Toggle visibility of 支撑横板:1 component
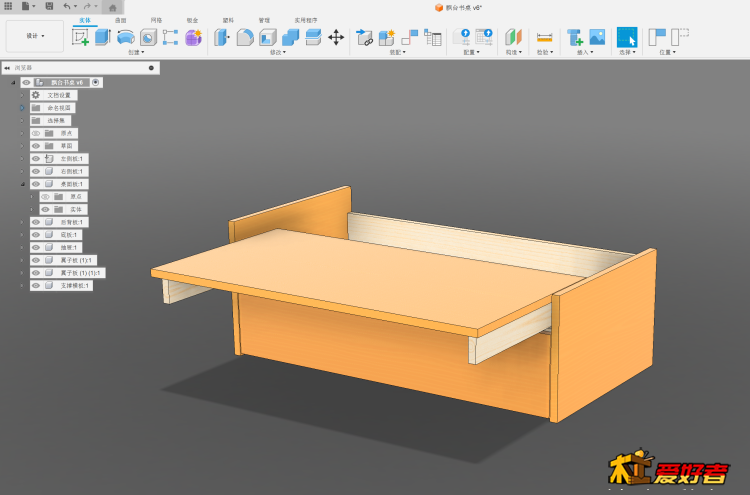Viewport: 750px width, 495px height. (x=35, y=286)
